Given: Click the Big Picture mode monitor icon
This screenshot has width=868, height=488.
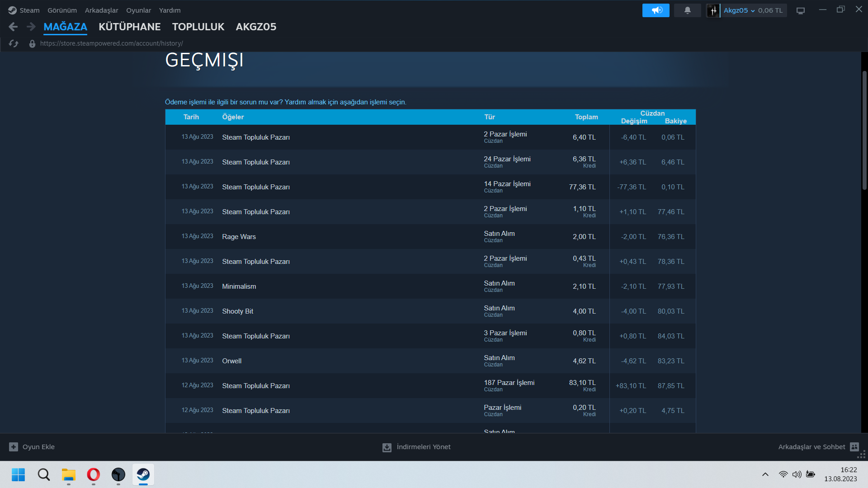Looking at the screenshot, I should 800,10.
